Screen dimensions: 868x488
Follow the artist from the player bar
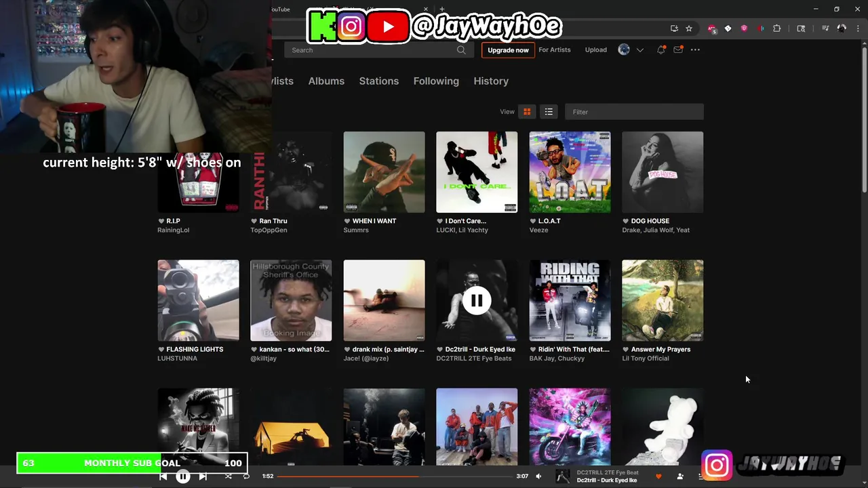pos(680,476)
